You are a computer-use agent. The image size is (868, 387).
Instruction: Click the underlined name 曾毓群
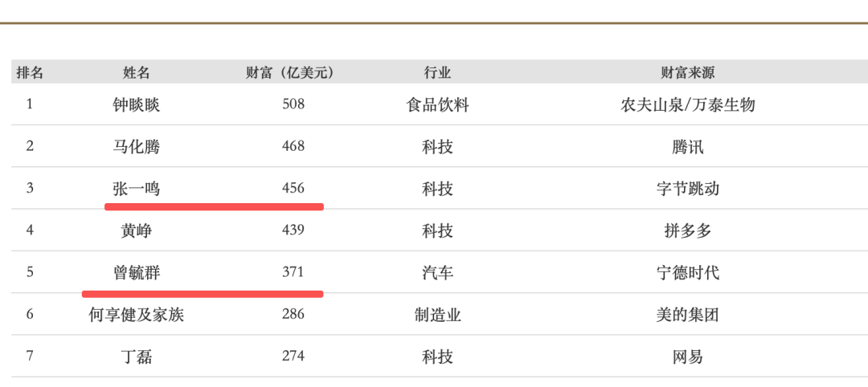click(137, 273)
